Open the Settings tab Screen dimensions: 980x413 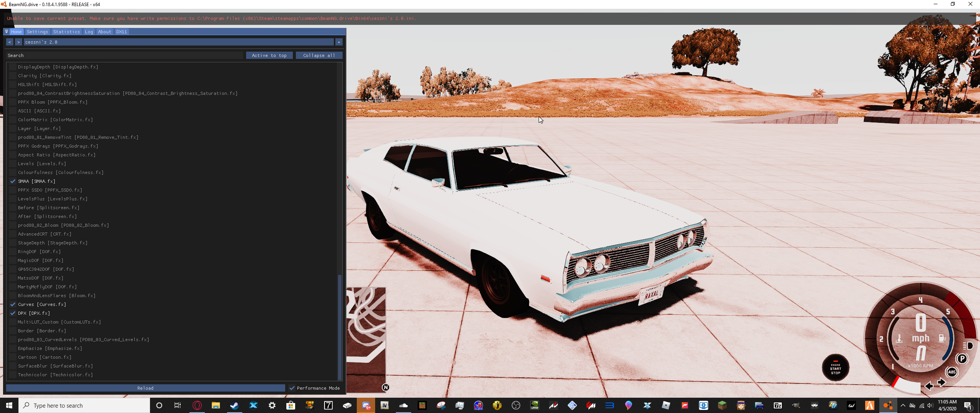(x=38, y=32)
